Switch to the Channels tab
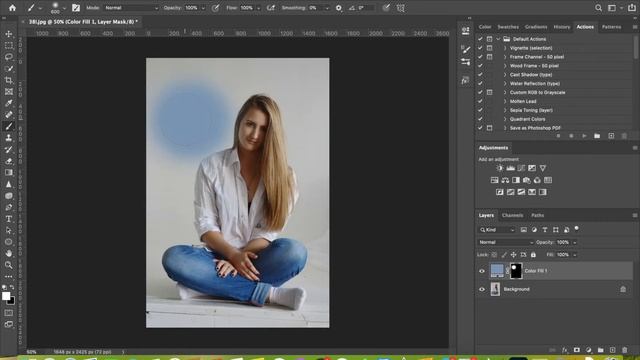Viewport: 640px width, 360px height. pyautogui.click(x=513, y=216)
